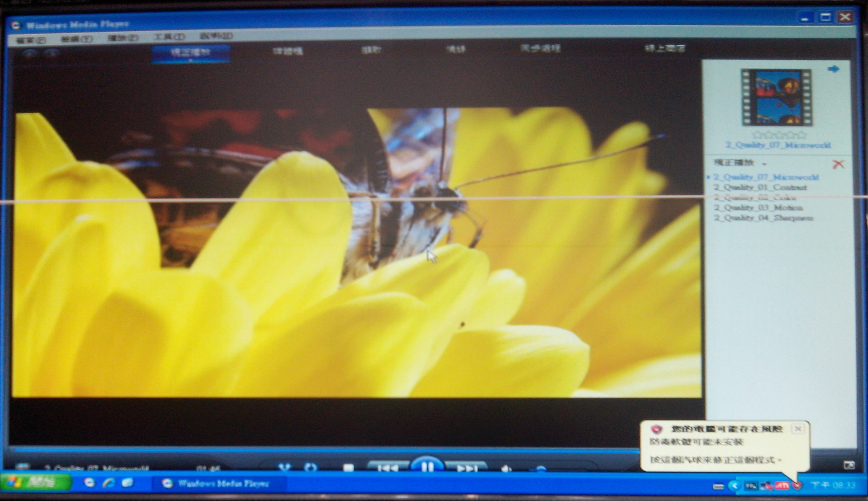This screenshot has width=868, height=501.
Task: Toggle shuffle mode in the player controls
Action: pos(284,468)
